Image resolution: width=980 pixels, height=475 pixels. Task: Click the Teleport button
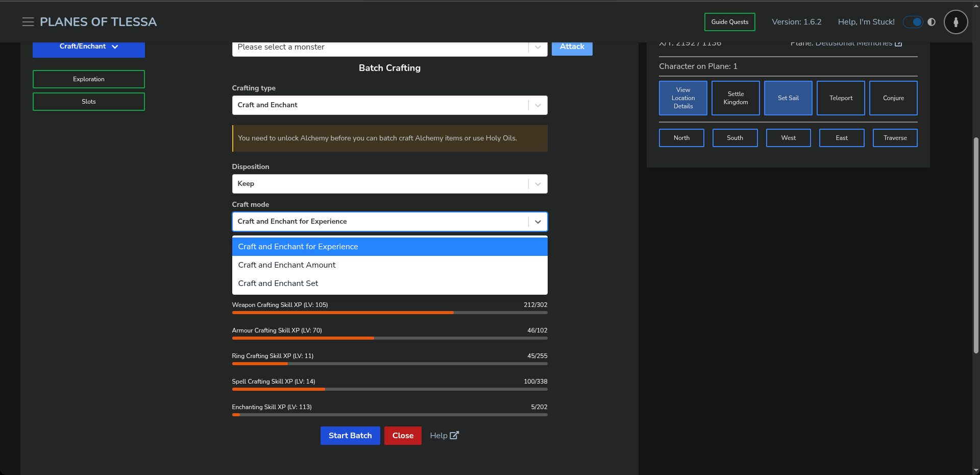(x=841, y=98)
